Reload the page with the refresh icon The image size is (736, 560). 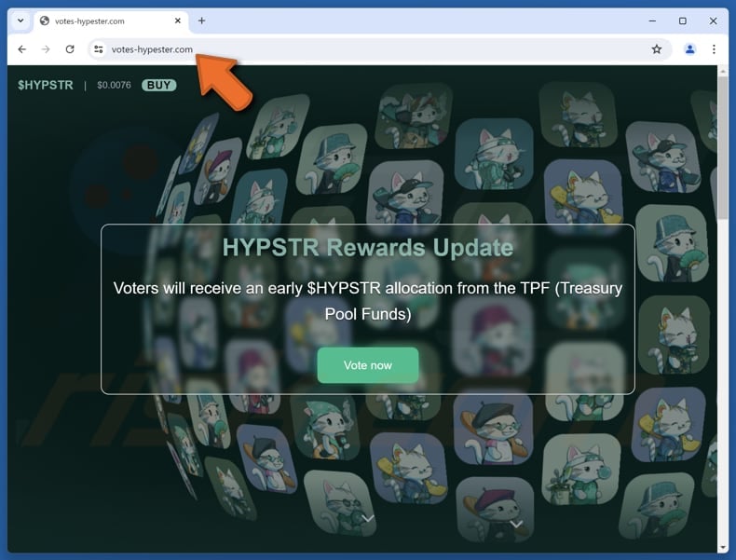[70, 49]
